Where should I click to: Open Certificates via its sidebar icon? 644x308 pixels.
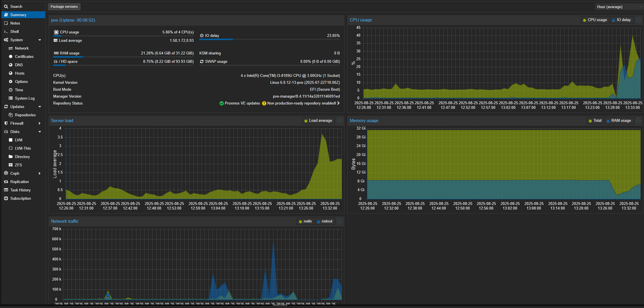pos(10,56)
